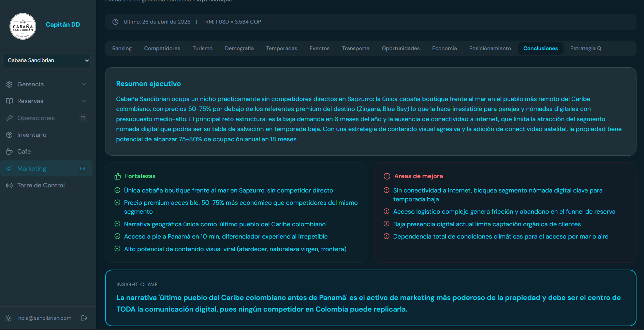Go to the Economia tab

pyautogui.click(x=444, y=48)
